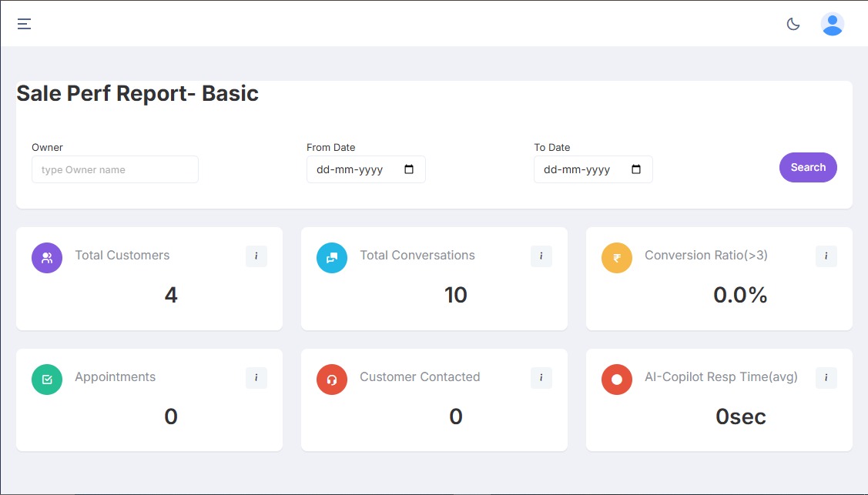The image size is (868, 495).
Task: Click the purple Total Customers icon
Action: (x=47, y=258)
